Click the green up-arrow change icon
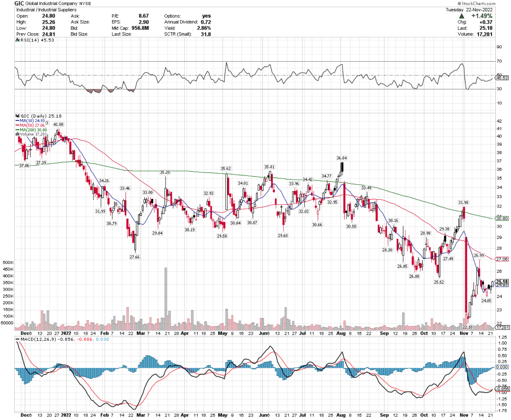The image size is (511, 420). (x=461, y=16)
